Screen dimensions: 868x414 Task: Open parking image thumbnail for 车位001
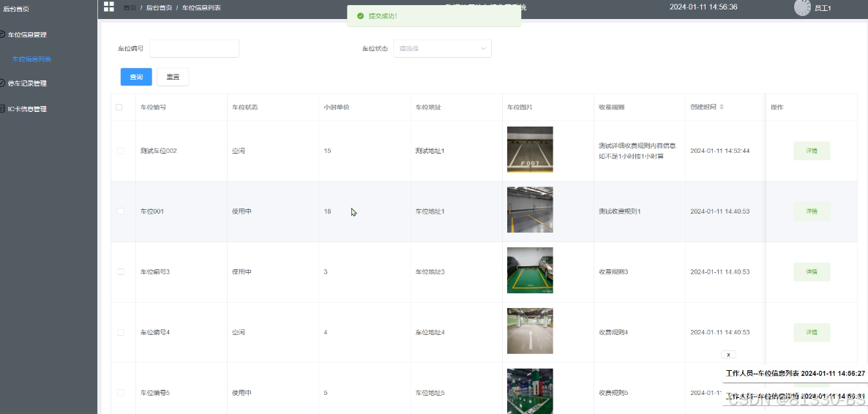530,210
